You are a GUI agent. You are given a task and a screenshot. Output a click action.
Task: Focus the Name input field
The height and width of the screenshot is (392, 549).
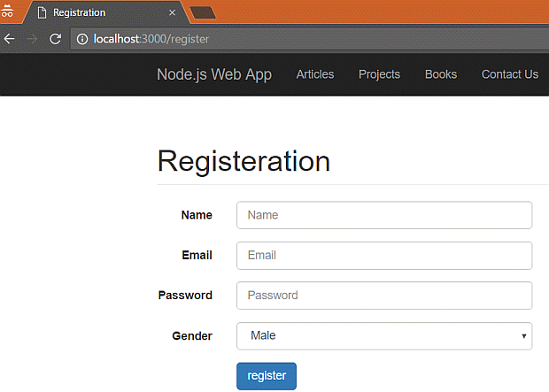384,215
